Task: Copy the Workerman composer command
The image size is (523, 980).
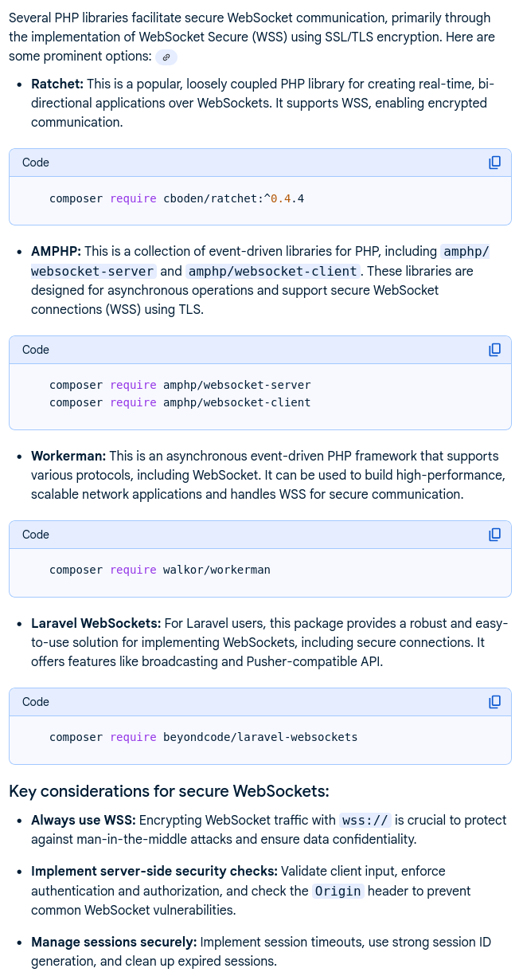Action: pyautogui.click(x=494, y=535)
